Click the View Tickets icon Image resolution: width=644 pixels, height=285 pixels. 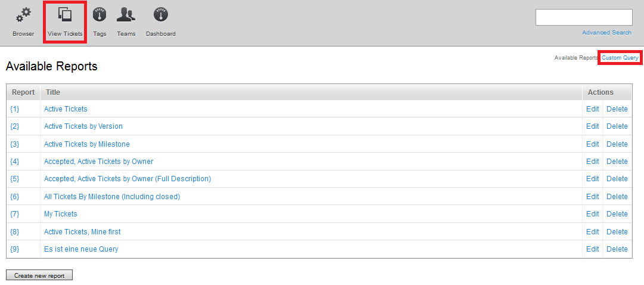coord(65,14)
